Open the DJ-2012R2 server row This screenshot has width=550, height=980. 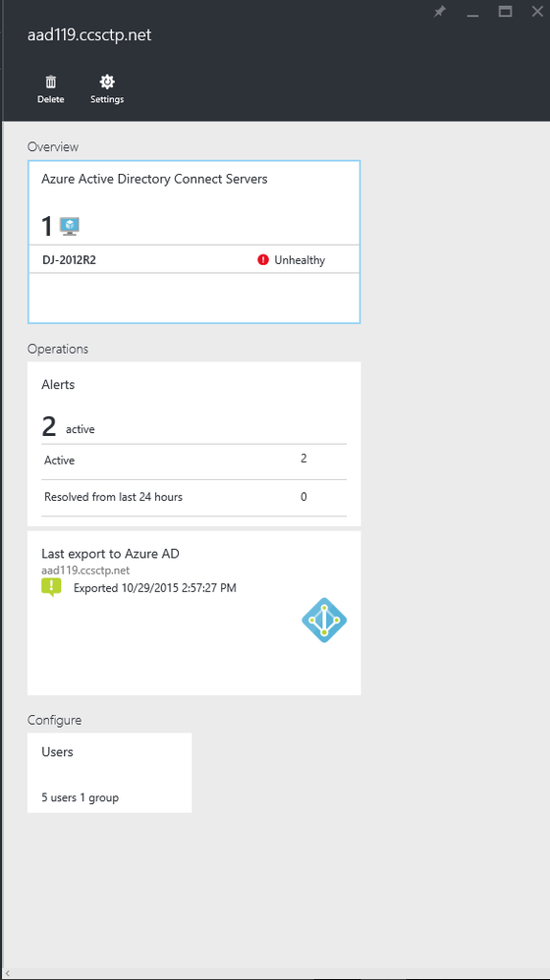(x=193, y=260)
